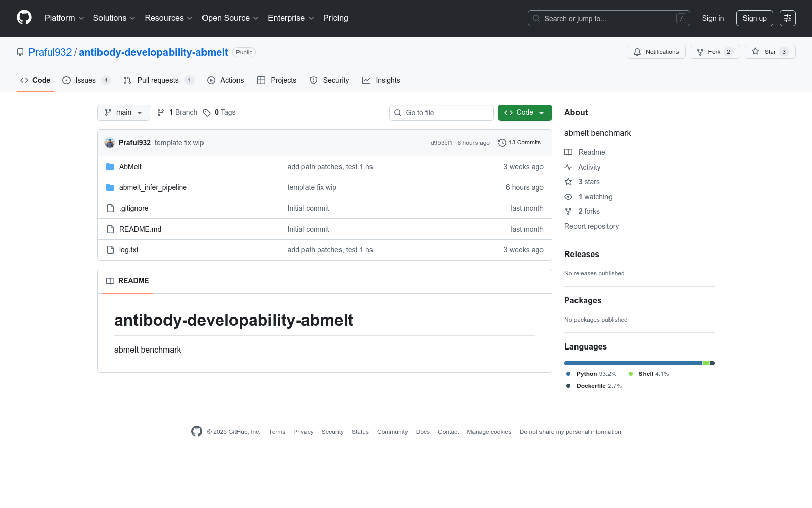Viewport: 812px width, 508px height.
Task: Click the abmelt_infer_pipeline folder icon
Action: (110, 187)
